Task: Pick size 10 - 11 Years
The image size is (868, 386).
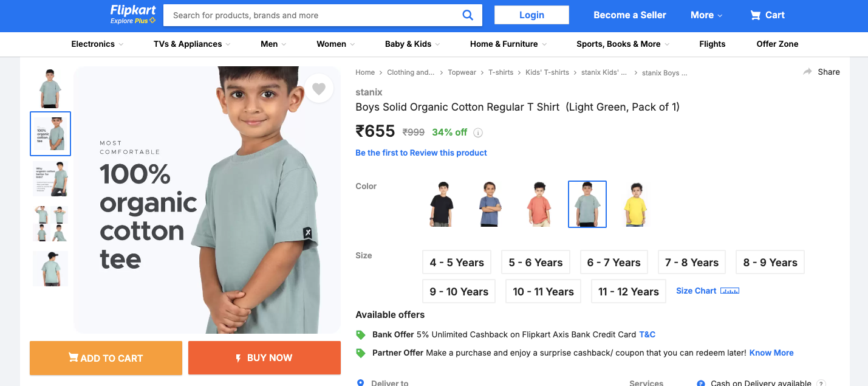Action: pos(543,292)
